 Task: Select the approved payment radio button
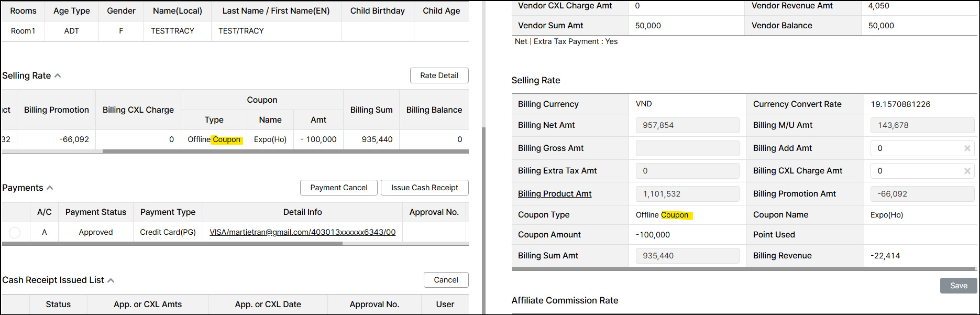[x=15, y=232]
